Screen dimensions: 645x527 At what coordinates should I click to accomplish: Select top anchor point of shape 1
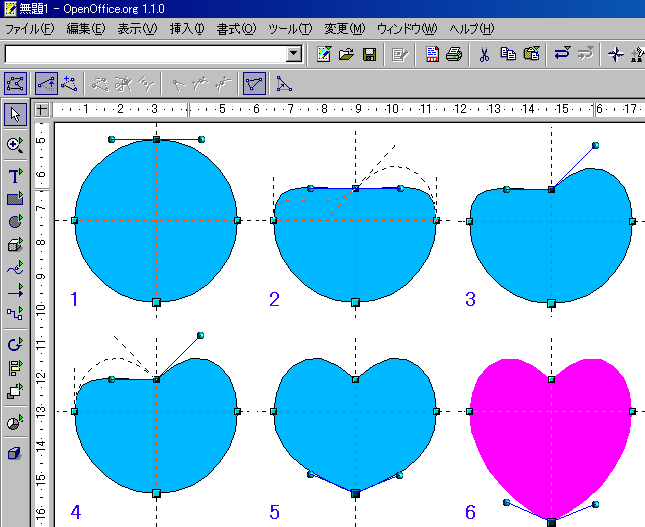[x=156, y=140]
